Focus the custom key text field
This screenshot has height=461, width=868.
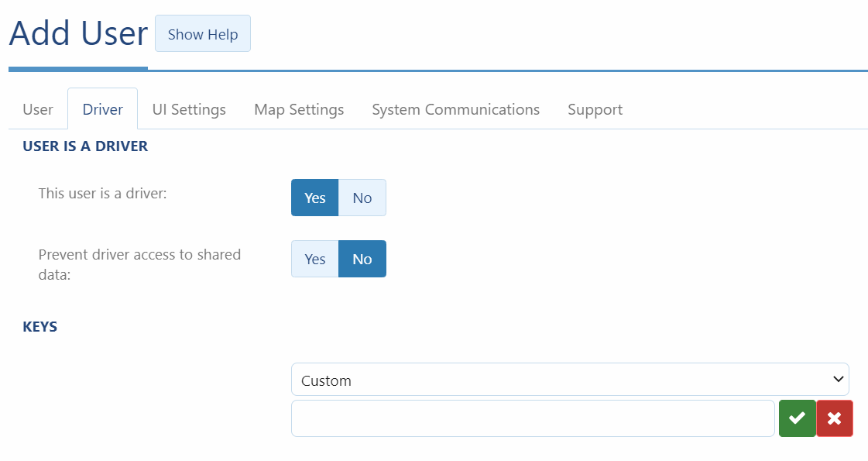tap(533, 418)
